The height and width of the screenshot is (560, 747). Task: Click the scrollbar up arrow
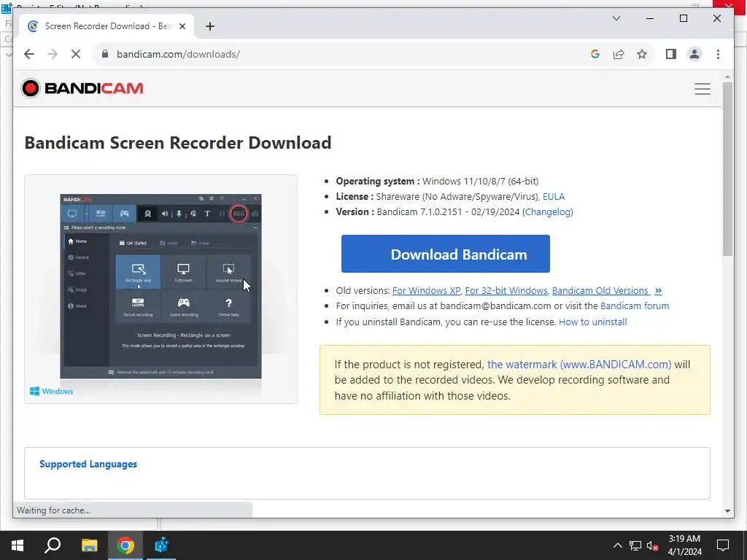(727, 76)
